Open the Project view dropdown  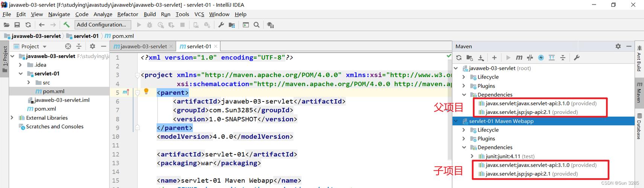(44, 47)
